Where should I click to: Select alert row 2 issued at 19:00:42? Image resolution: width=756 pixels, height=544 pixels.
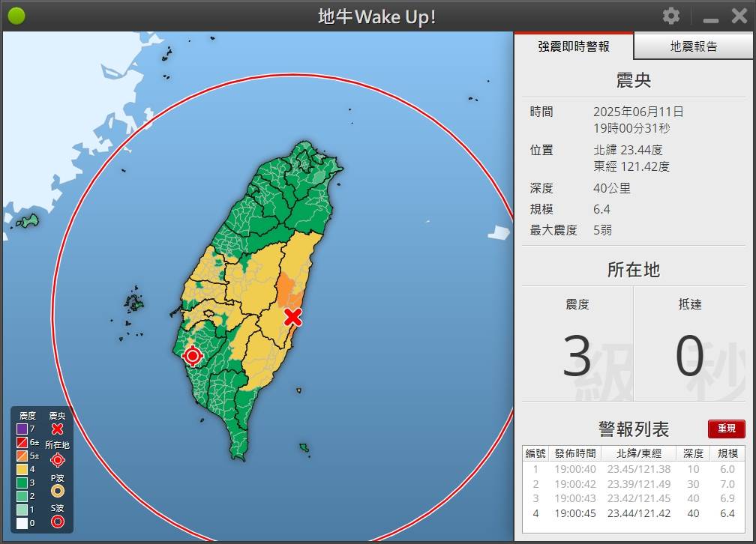[x=634, y=484]
